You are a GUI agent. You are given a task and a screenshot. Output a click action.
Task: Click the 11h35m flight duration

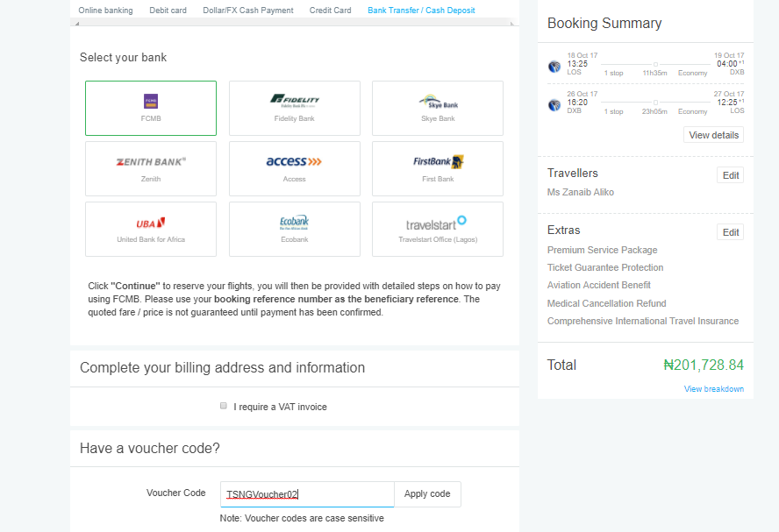pyautogui.click(x=654, y=73)
